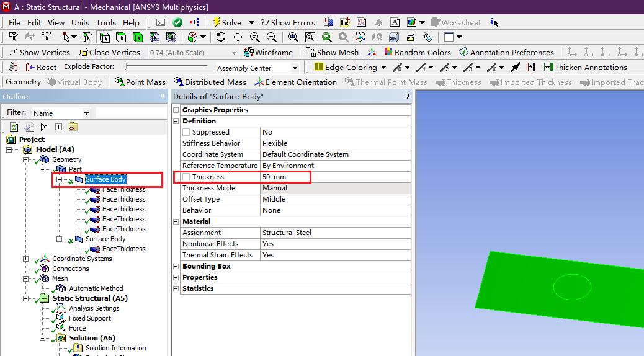The height and width of the screenshot is (356, 644).
Task: Select the Pan view tool
Action: [238, 37]
